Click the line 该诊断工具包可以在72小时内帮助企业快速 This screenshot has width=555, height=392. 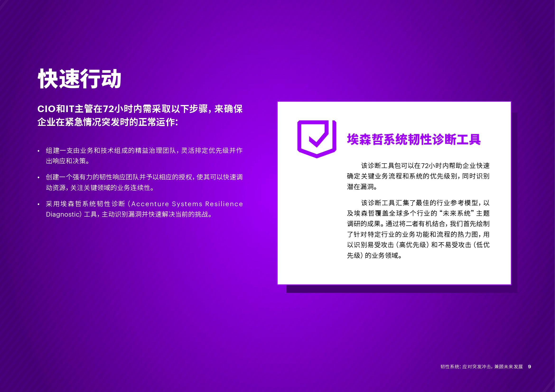pyautogui.click(x=425, y=166)
